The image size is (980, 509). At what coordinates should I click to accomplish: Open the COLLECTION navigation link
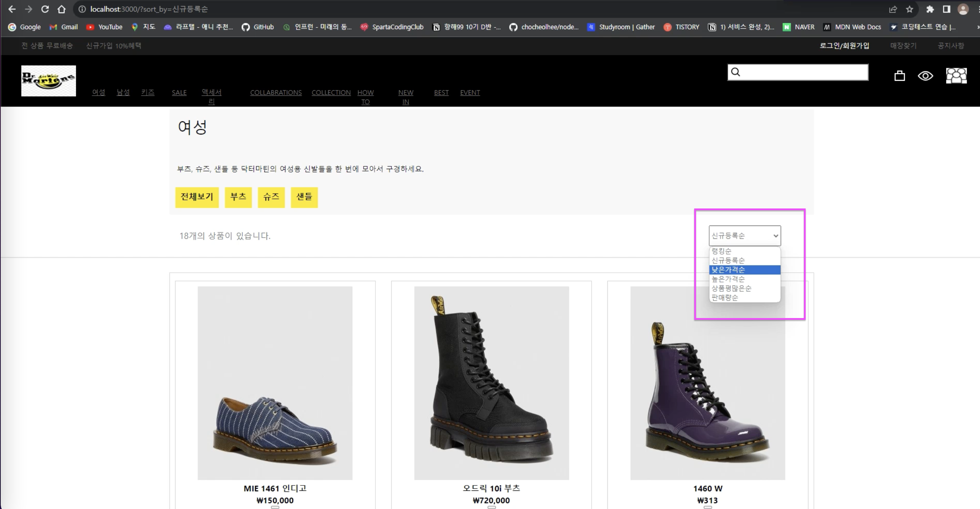(331, 92)
